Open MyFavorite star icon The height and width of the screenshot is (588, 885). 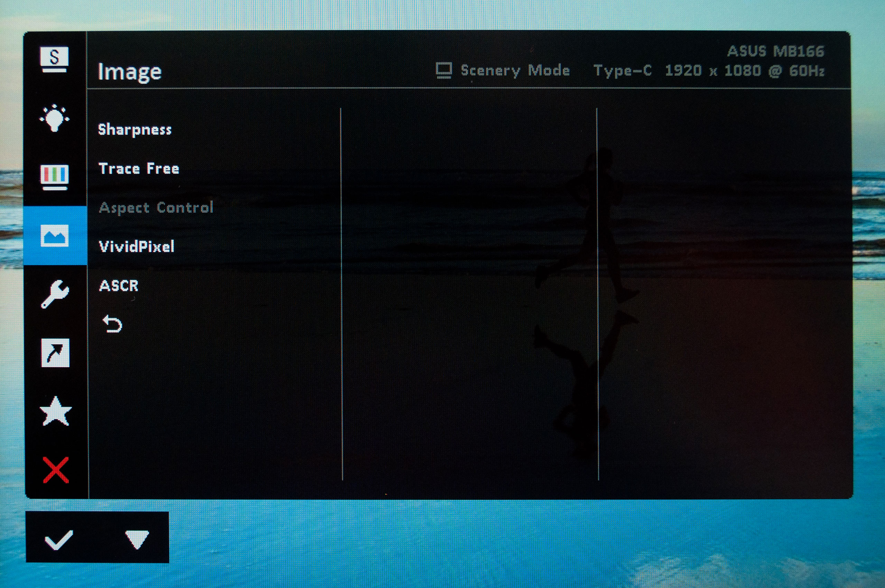coord(56,411)
